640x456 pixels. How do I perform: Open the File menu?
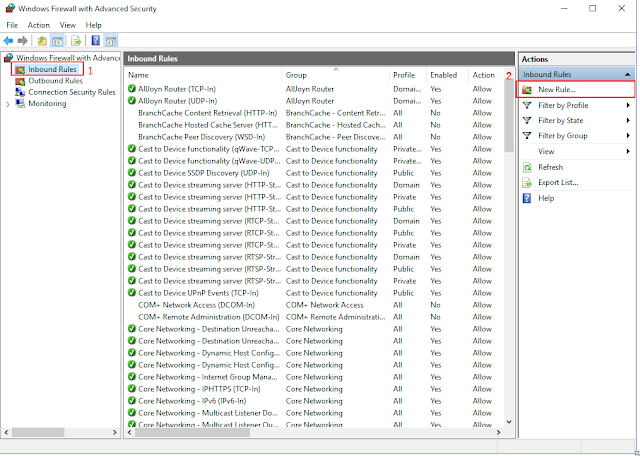tap(12, 25)
